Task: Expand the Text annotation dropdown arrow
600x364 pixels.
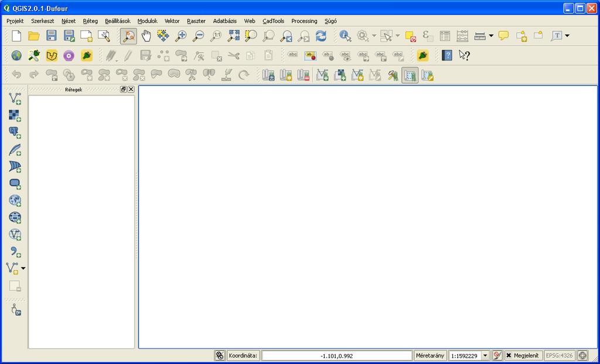Action: click(567, 36)
